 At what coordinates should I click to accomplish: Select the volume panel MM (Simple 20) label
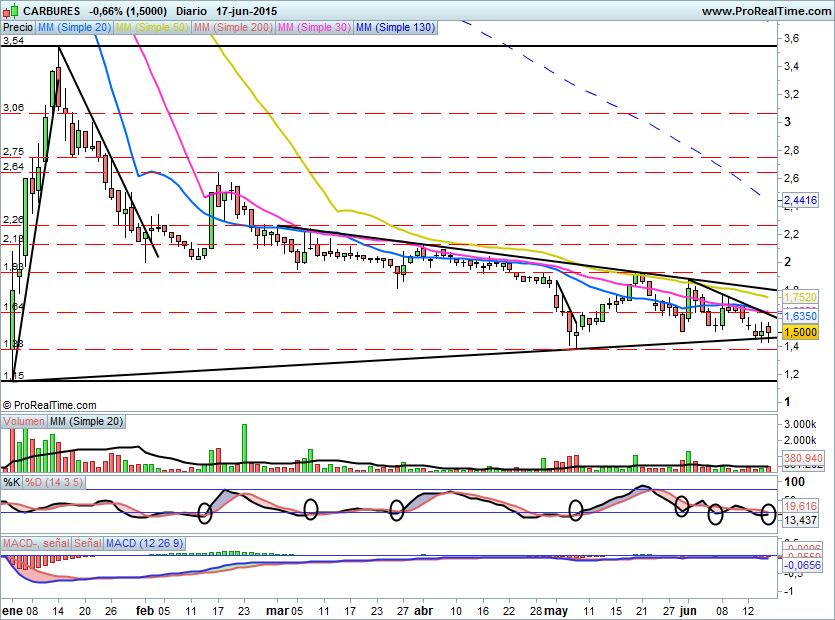click(87, 422)
